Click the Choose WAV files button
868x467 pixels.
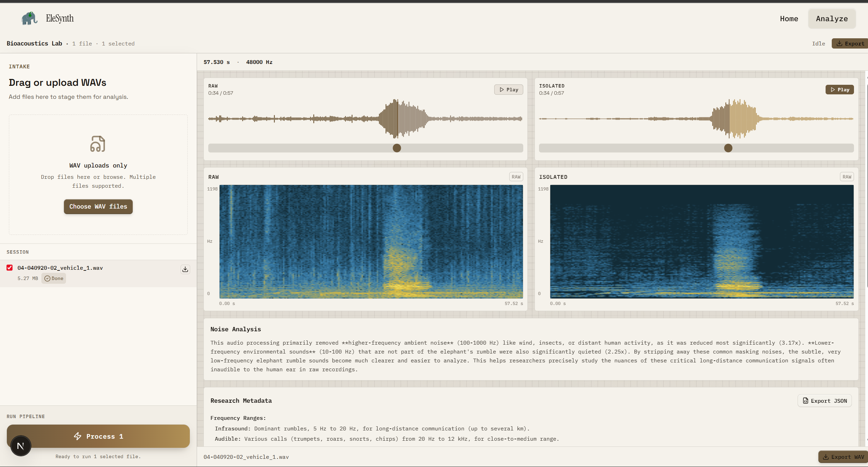(x=98, y=206)
